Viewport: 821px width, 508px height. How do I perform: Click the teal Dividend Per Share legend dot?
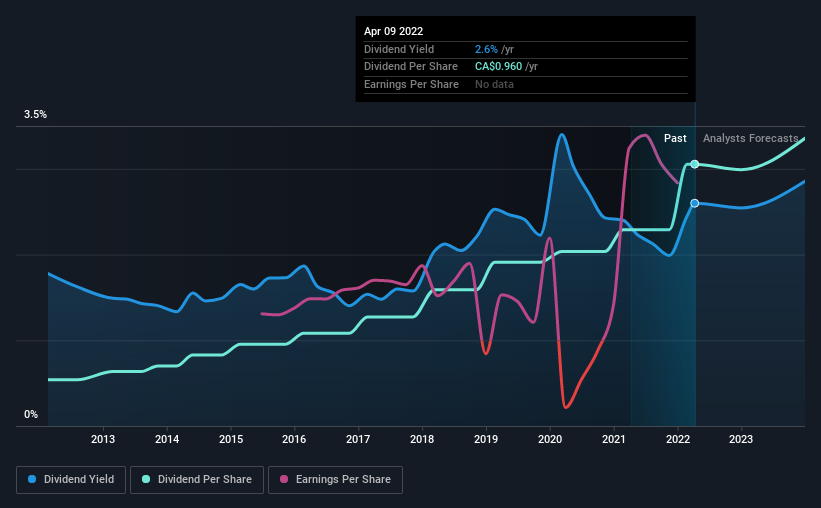point(146,479)
